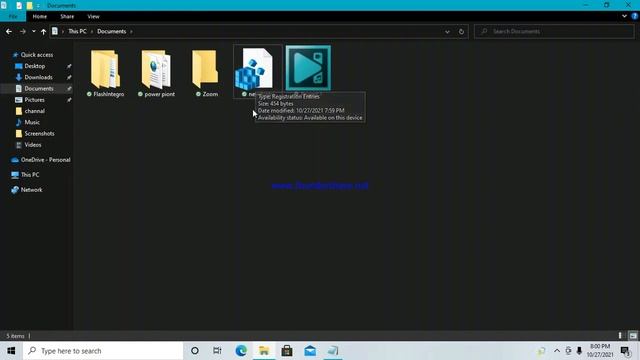Open Downloads from the navigation pane
The height and width of the screenshot is (360, 640).
pos(38,77)
